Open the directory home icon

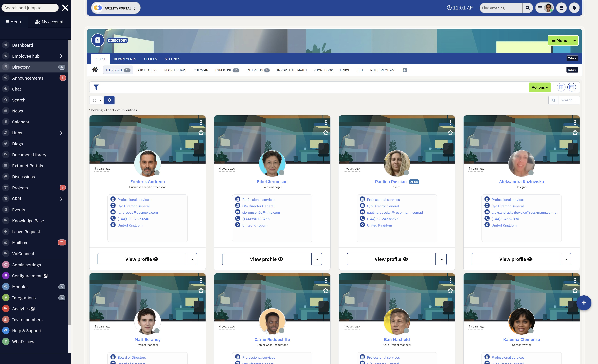click(x=95, y=70)
